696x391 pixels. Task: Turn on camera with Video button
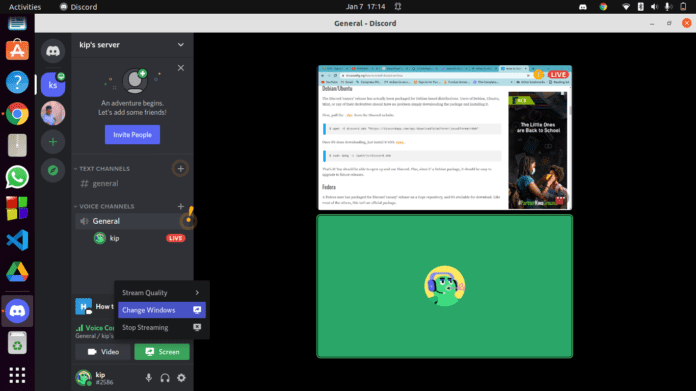point(103,352)
